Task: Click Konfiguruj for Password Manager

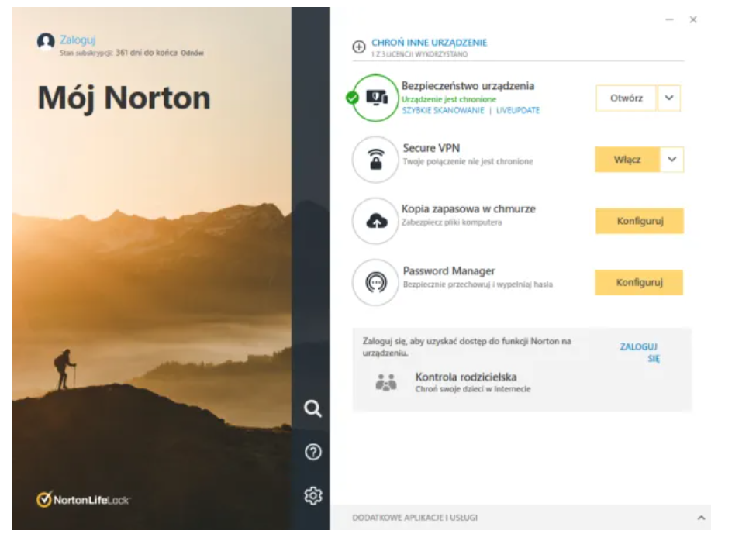Action: [x=639, y=282]
